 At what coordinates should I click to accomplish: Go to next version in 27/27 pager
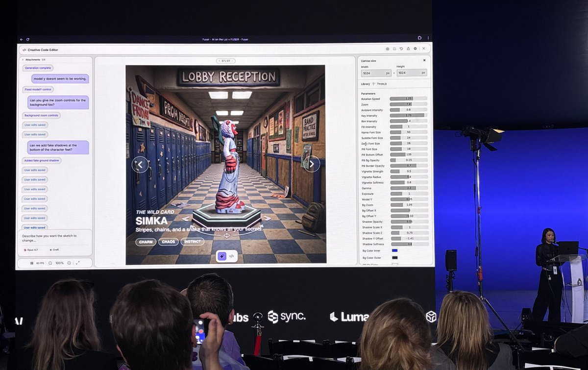pyautogui.click(x=233, y=61)
